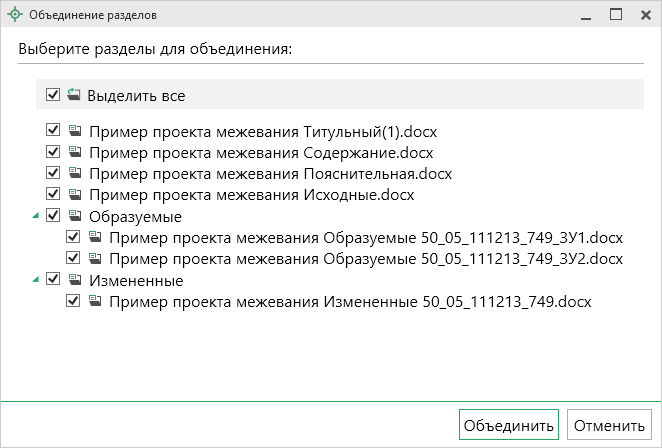Viewport: 662px width, 448px height.
Task: Click the document icon beside Титульный(1).docx
Action: click(74, 131)
